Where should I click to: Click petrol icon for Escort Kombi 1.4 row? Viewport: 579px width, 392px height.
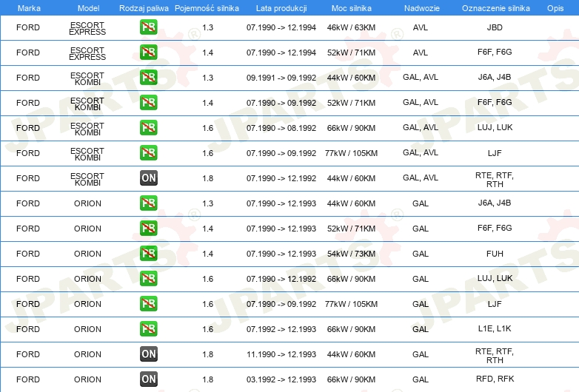click(148, 103)
